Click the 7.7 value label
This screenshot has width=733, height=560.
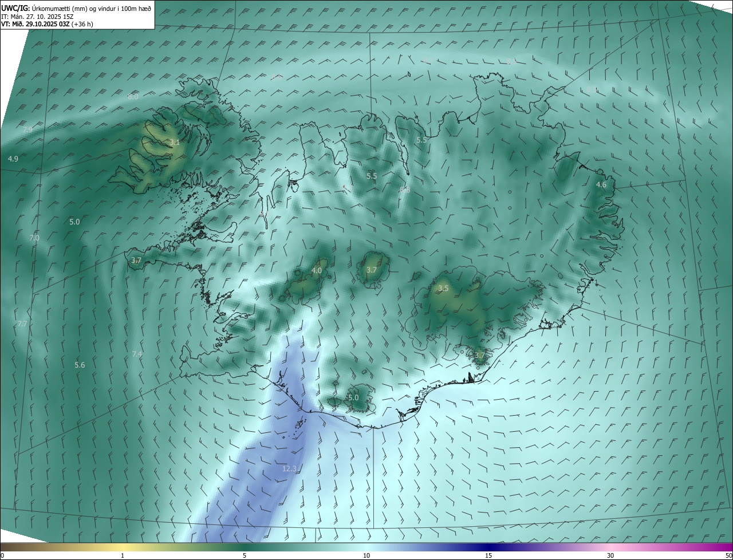22,324
